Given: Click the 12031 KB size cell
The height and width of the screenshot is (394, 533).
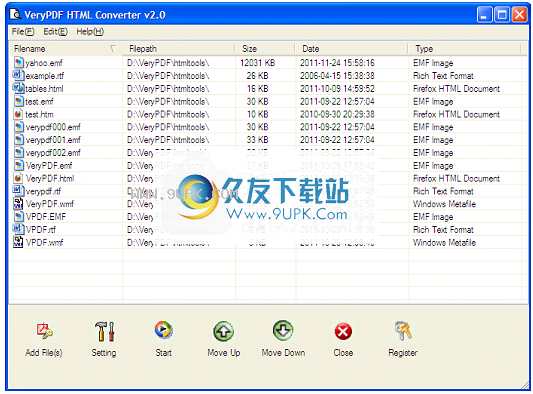Looking at the screenshot, I should pos(257,63).
